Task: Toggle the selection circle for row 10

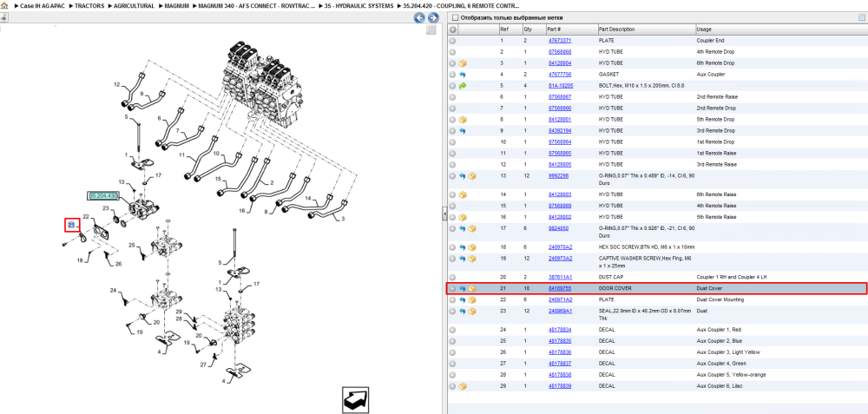Action: pos(452,142)
